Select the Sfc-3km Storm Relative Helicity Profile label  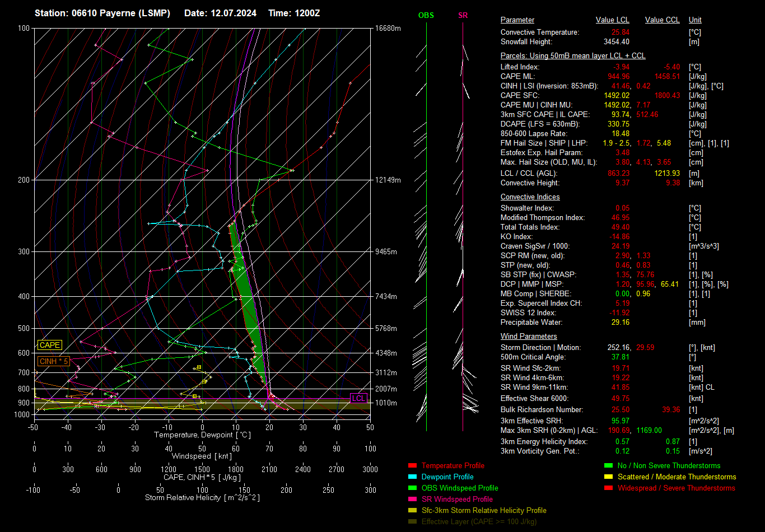(484, 511)
